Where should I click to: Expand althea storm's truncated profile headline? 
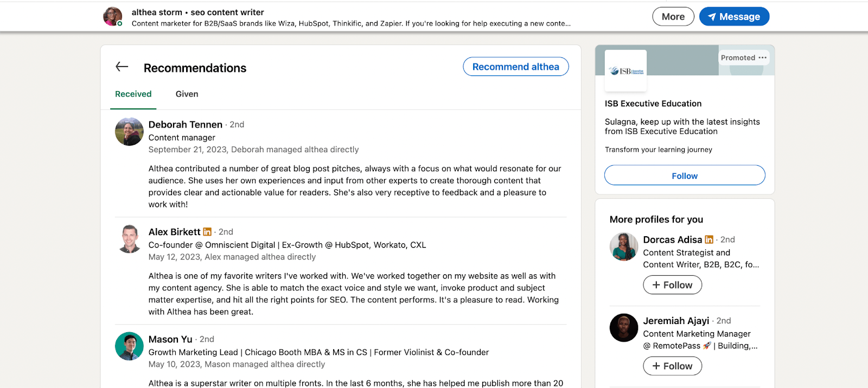tap(567, 23)
